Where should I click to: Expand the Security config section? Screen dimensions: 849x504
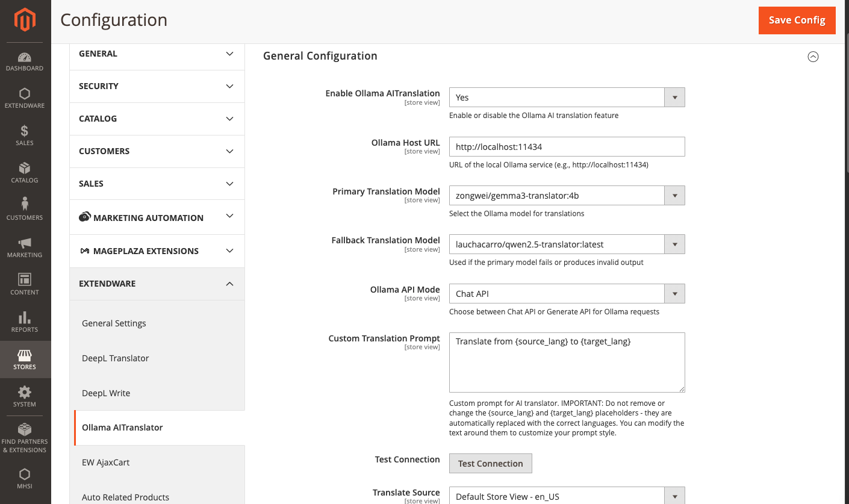tap(157, 86)
